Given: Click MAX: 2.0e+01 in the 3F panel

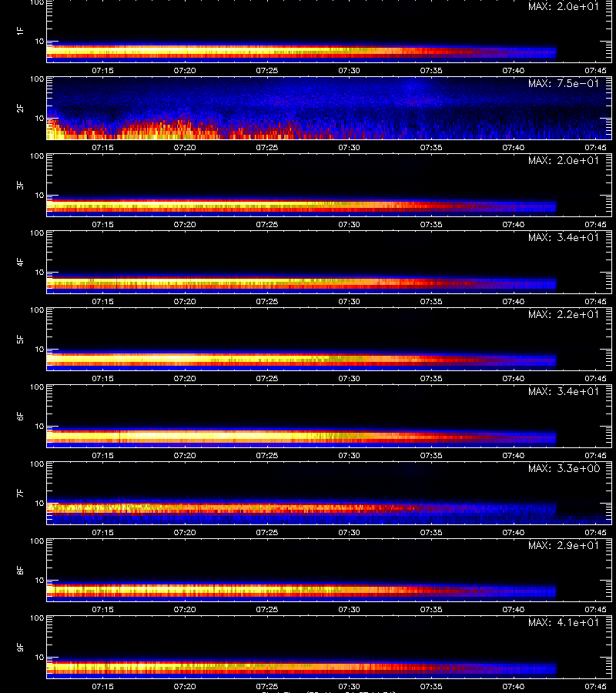Looking at the screenshot, I should [x=564, y=160].
